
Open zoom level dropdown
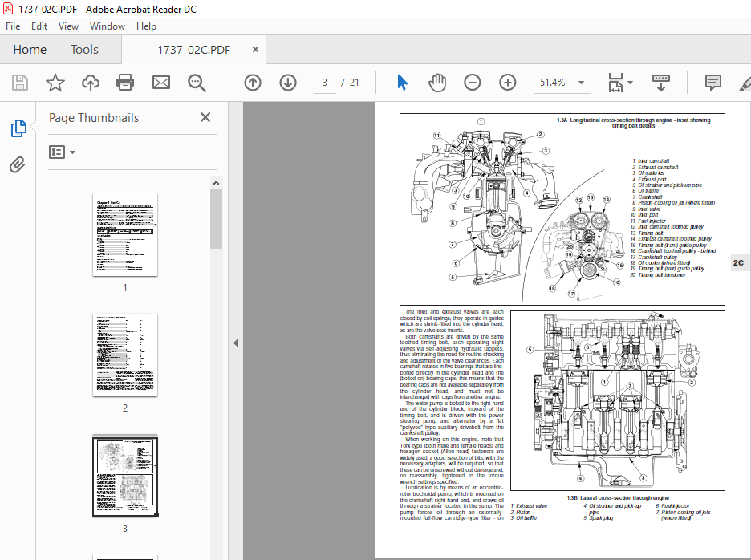pyautogui.click(x=581, y=83)
